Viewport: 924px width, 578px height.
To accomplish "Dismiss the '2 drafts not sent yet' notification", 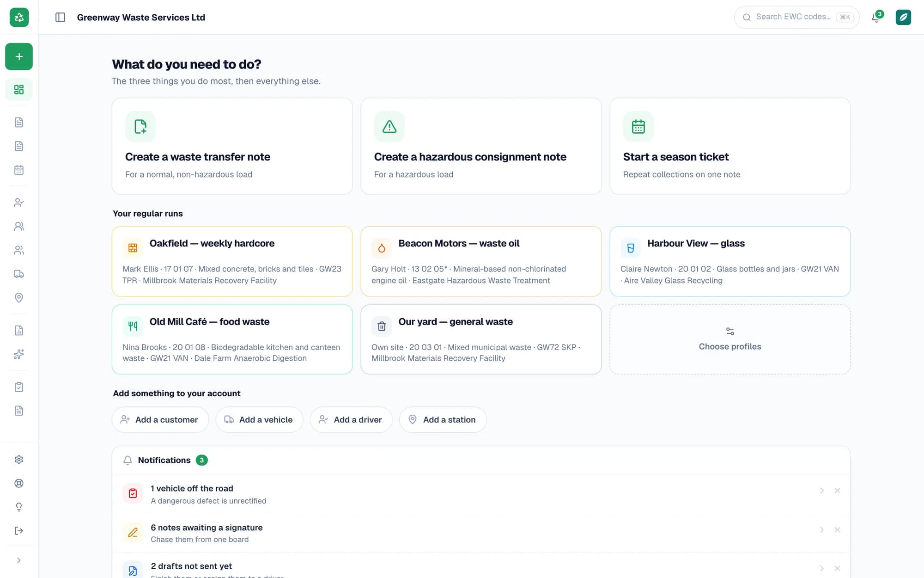I will pyautogui.click(x=837, y=568).
